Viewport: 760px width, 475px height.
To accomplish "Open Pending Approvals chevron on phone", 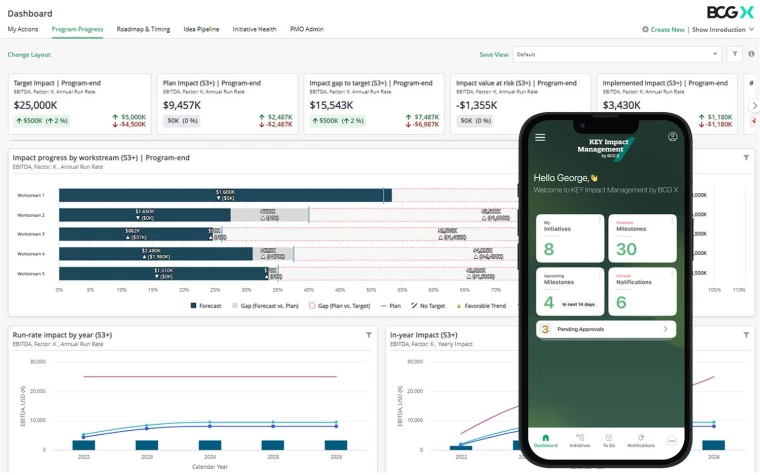I will [x=665, y=329].
